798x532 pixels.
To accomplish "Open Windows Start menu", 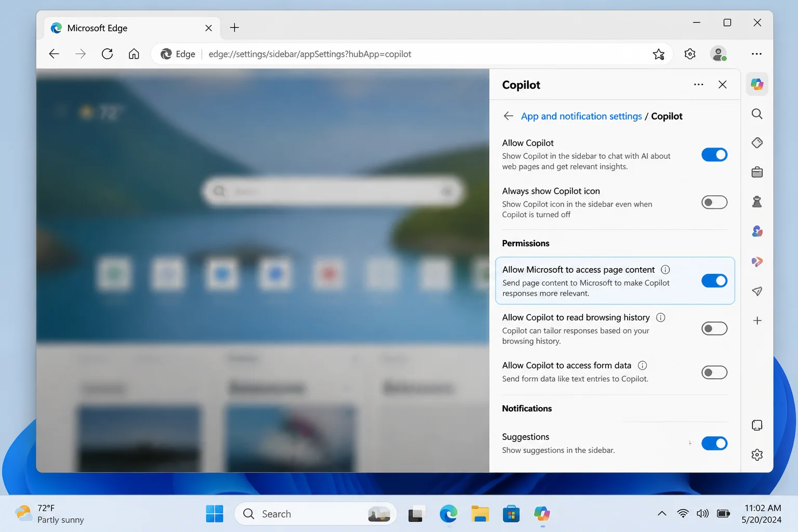I will click(x=215, y=514).
